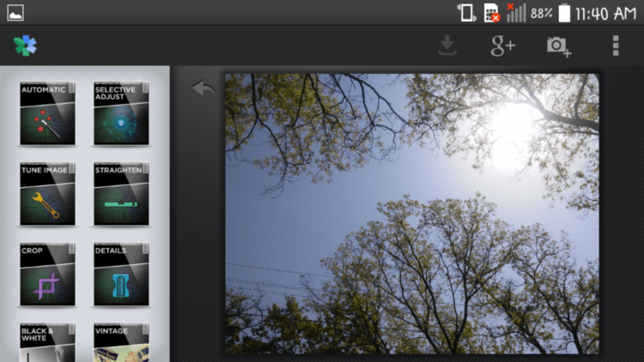This screenshot has height=362, width=644.
Task: Revert changes with the back arrow
Action: click(x=203, y=88)
